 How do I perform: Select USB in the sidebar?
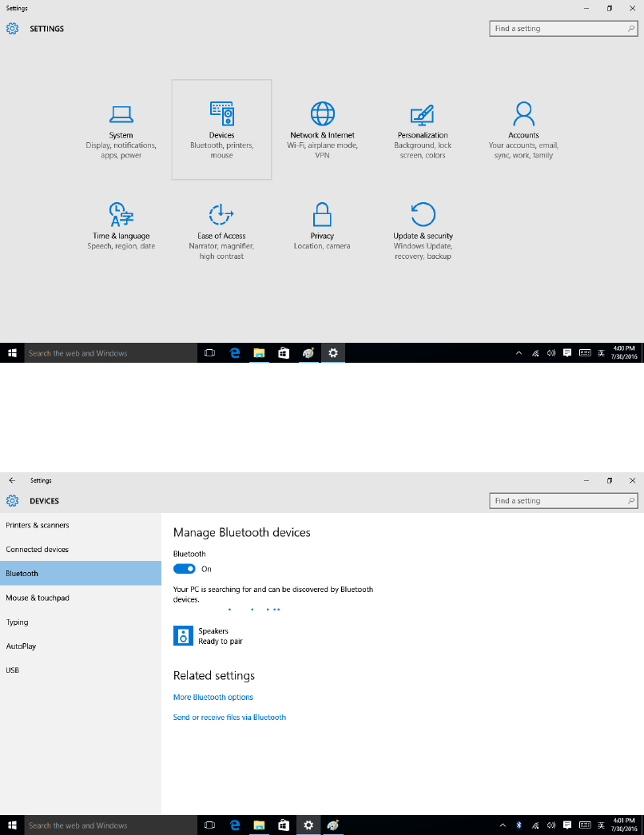click(x=81, y=670)
